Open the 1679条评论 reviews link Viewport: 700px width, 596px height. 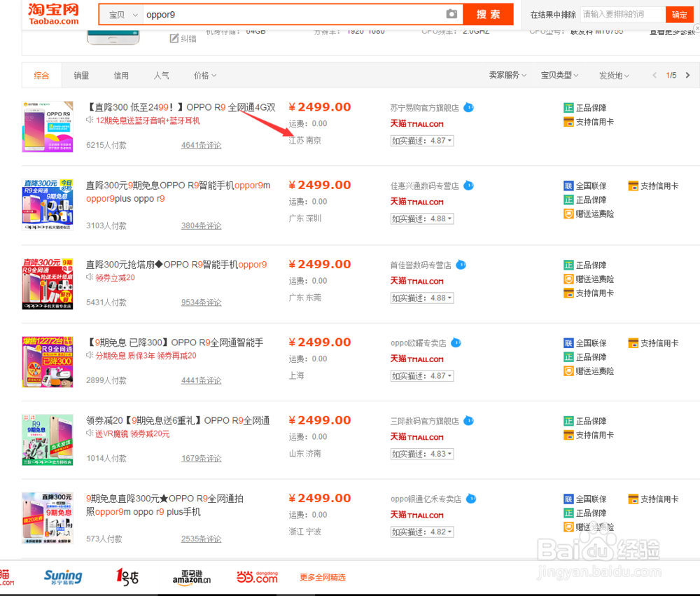point(201,459)
